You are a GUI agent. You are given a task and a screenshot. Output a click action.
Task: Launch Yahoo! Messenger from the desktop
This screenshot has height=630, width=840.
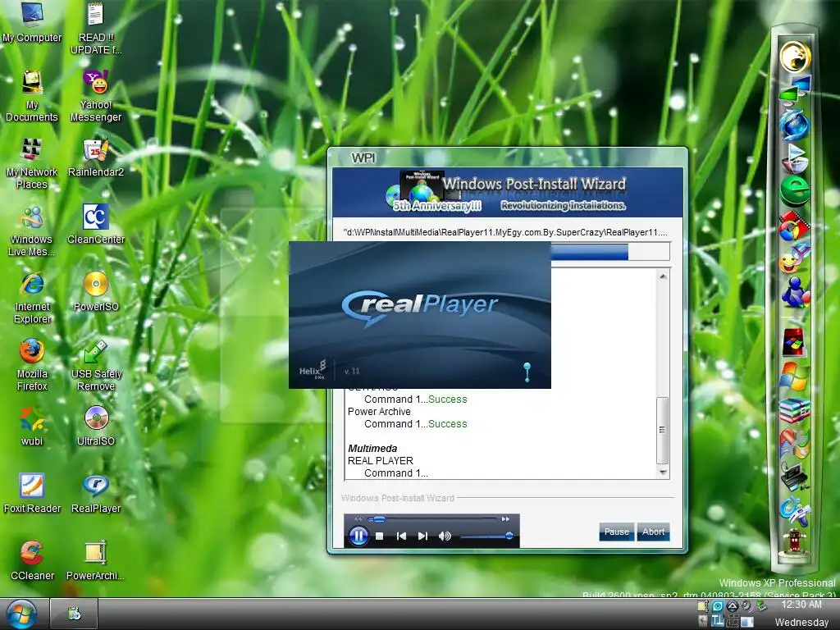(96, 95)
